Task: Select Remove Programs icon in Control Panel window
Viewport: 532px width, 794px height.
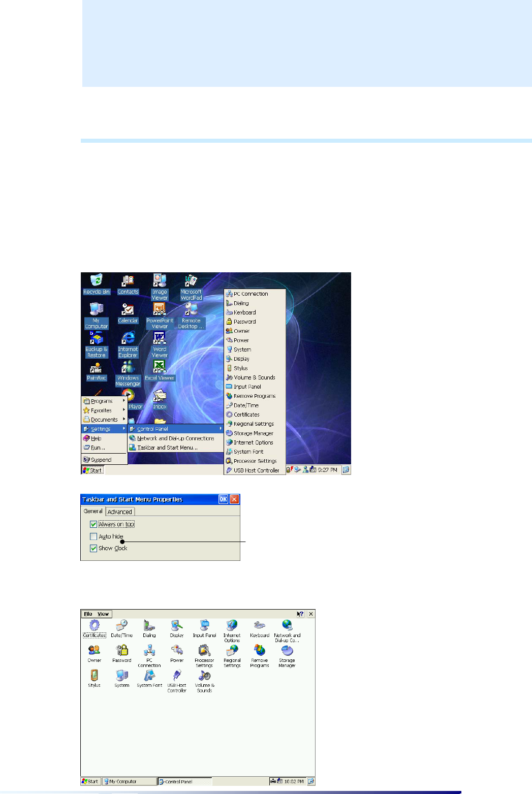Action: [260, 656]
